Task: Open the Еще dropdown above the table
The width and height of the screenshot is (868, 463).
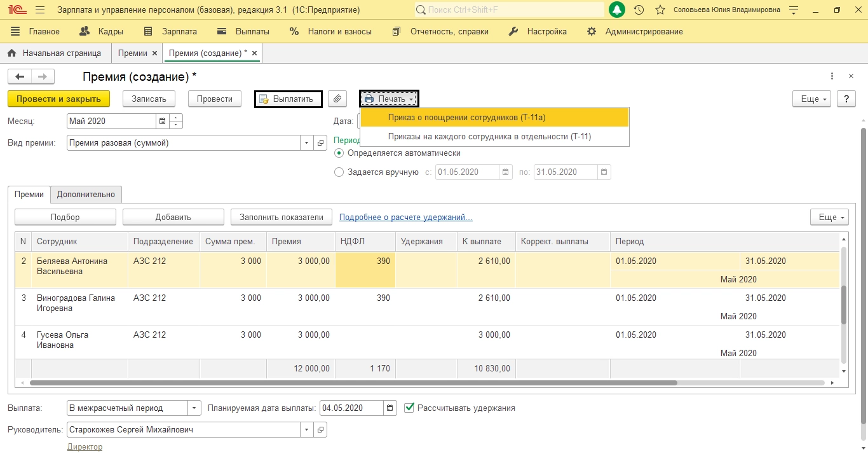Action: click(829, 218)
